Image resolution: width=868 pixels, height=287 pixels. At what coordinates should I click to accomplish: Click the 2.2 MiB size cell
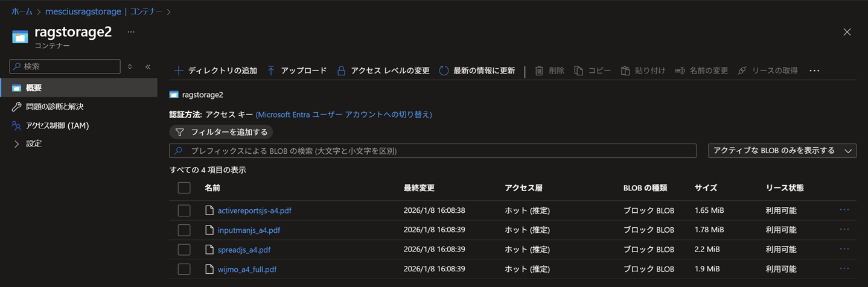[707, 250]
